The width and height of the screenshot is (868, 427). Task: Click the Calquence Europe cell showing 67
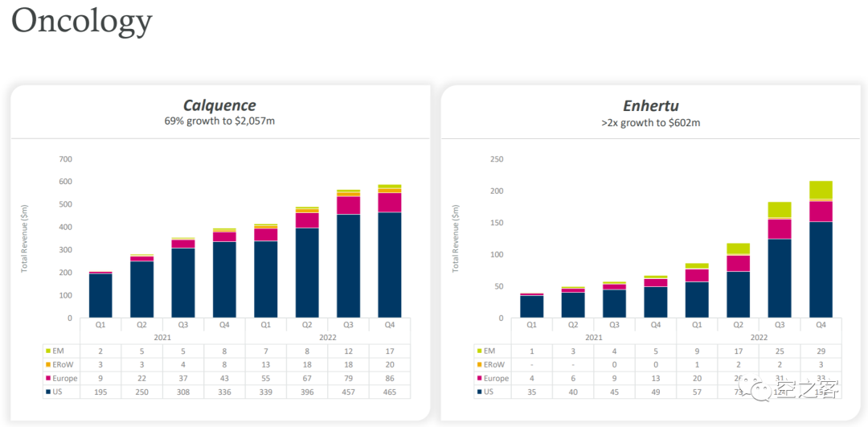[x=307, y=379]
